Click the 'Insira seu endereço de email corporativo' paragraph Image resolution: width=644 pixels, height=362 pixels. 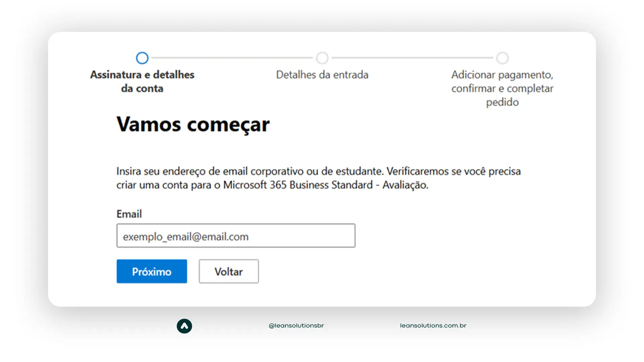click(319, 178)
